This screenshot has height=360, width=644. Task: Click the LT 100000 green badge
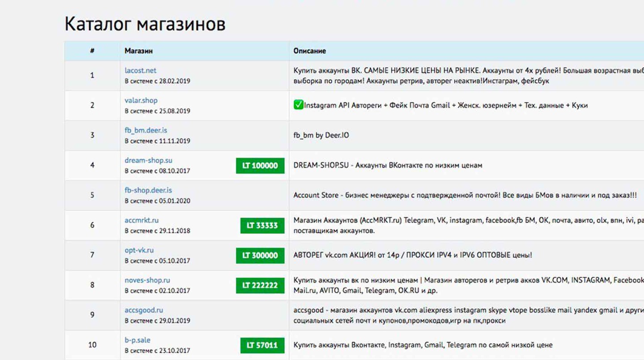[x=260, y=166]
